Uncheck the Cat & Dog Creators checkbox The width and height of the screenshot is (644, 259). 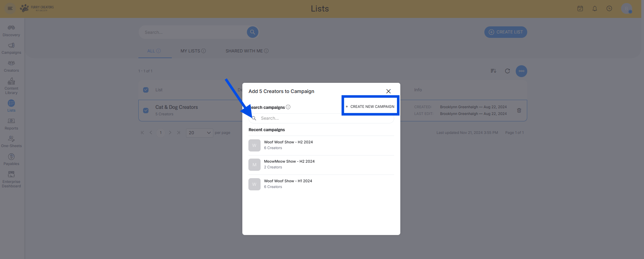tap(146, 110)
